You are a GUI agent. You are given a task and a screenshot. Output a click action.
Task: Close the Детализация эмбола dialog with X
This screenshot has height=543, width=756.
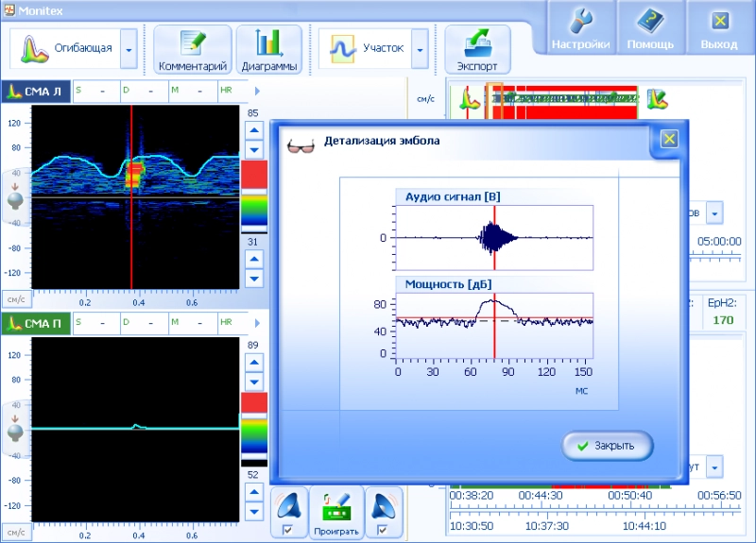(669, 139)
